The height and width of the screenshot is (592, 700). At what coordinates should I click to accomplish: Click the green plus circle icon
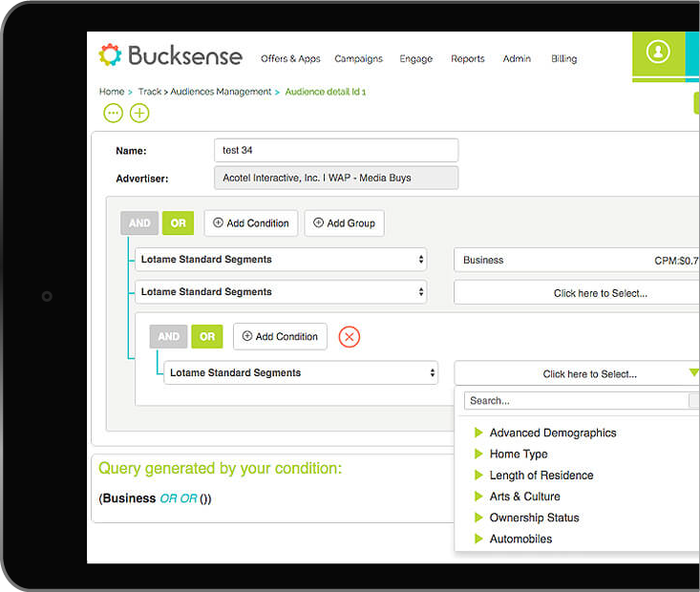pos(139,113)
